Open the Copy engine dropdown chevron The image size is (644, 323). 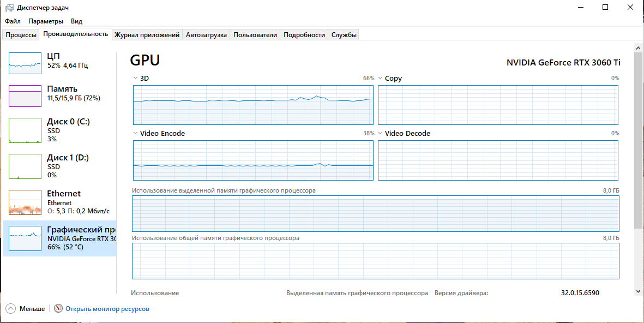click(x=380, y=78)
